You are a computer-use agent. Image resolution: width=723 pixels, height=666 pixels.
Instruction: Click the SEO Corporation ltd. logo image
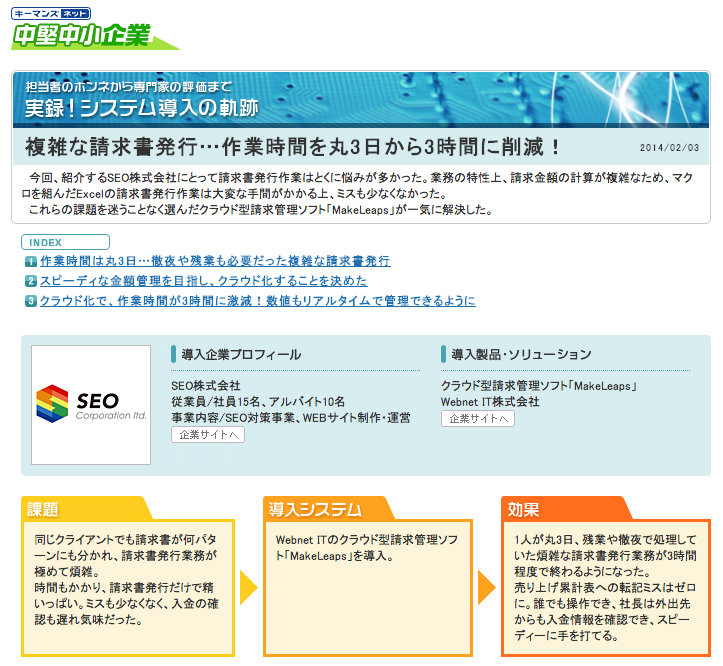click(91, 404)
